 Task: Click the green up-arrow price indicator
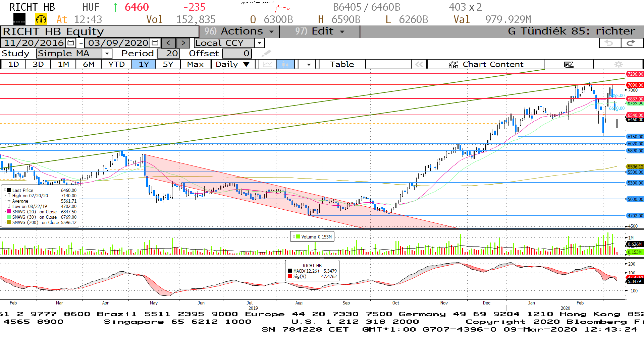[x=115, y=7]
